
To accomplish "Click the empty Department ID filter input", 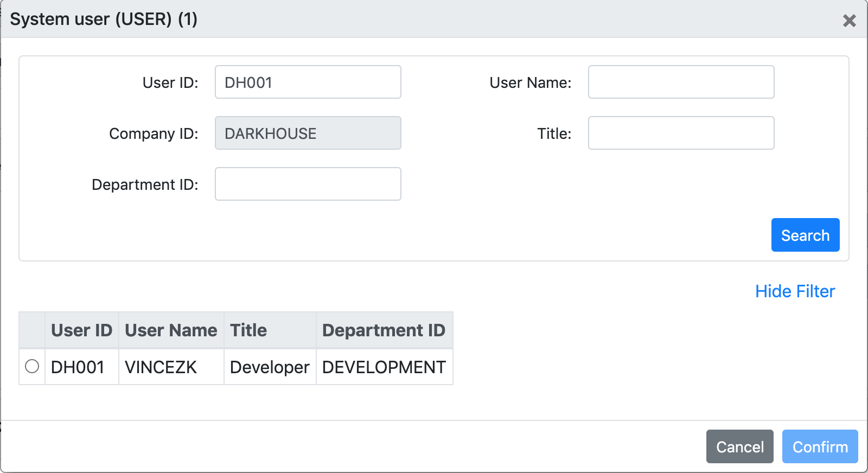I will (308, 184).
